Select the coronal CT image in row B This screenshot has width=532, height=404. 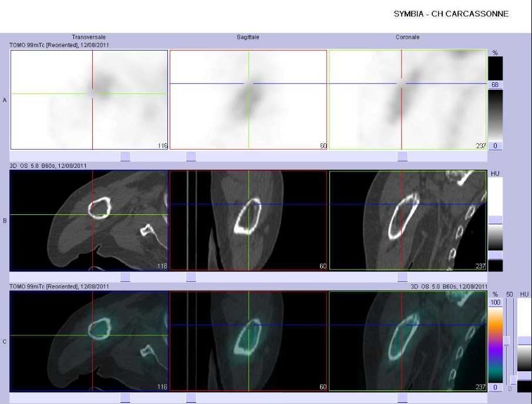tap(408, 220)
